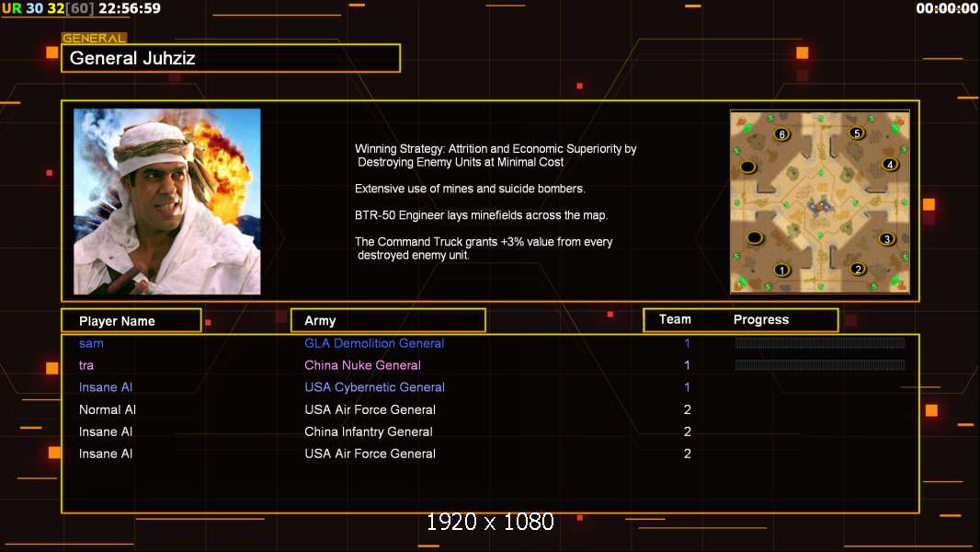Select start position 4 on the minimap
Image resolution: width=980 pixels, height=552 pixels.
(x=889, y=165)
